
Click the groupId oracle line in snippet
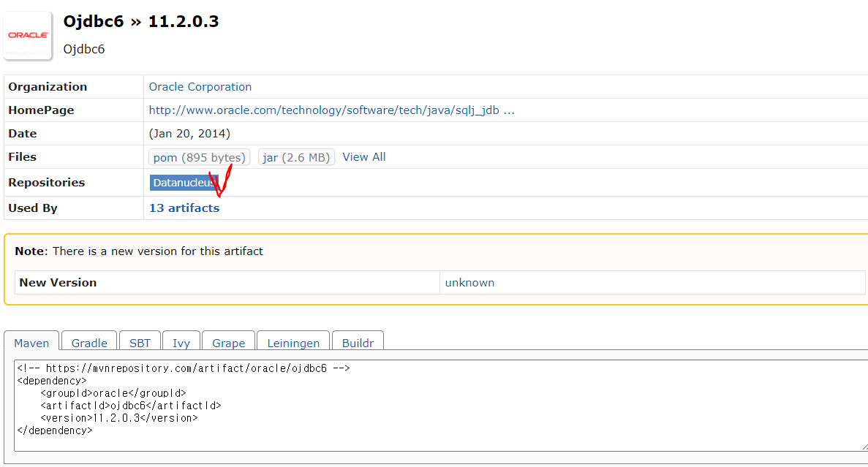click(x=113, y=393)
